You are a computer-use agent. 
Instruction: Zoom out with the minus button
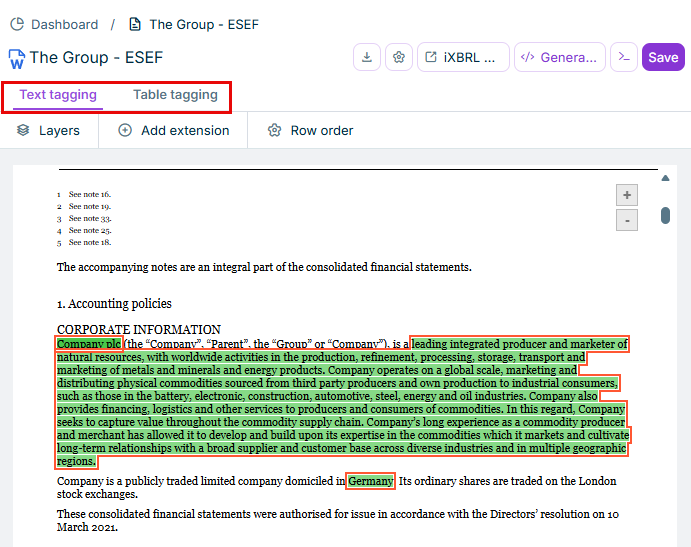[627, 220]
